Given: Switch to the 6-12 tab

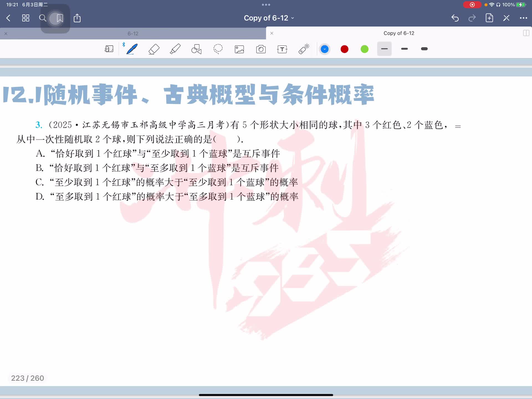Looking at the screenshot, I should click(133, 34).
